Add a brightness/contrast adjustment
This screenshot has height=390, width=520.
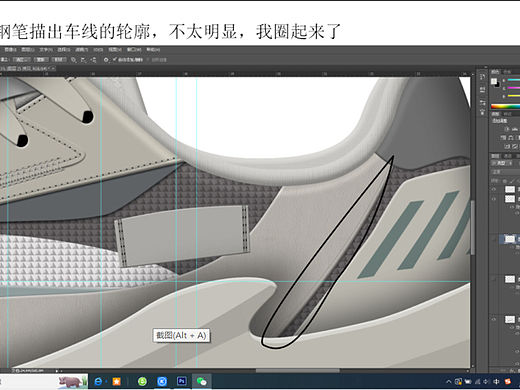coord(507,129)
